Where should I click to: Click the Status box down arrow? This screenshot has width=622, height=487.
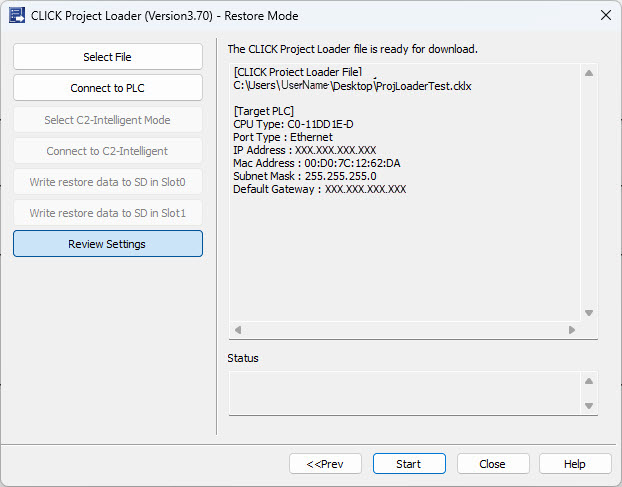589,406
